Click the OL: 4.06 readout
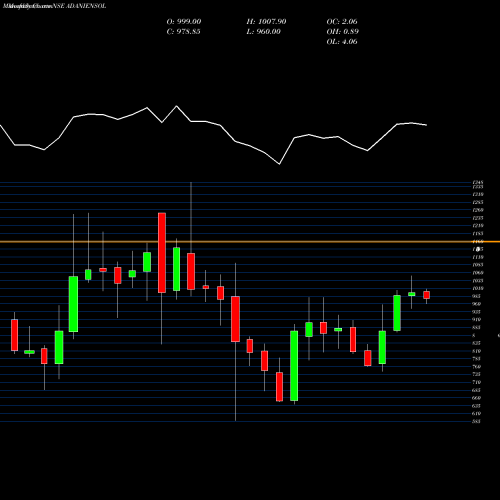The height and width of the screenshot is (500, 500). click(342, 41)
